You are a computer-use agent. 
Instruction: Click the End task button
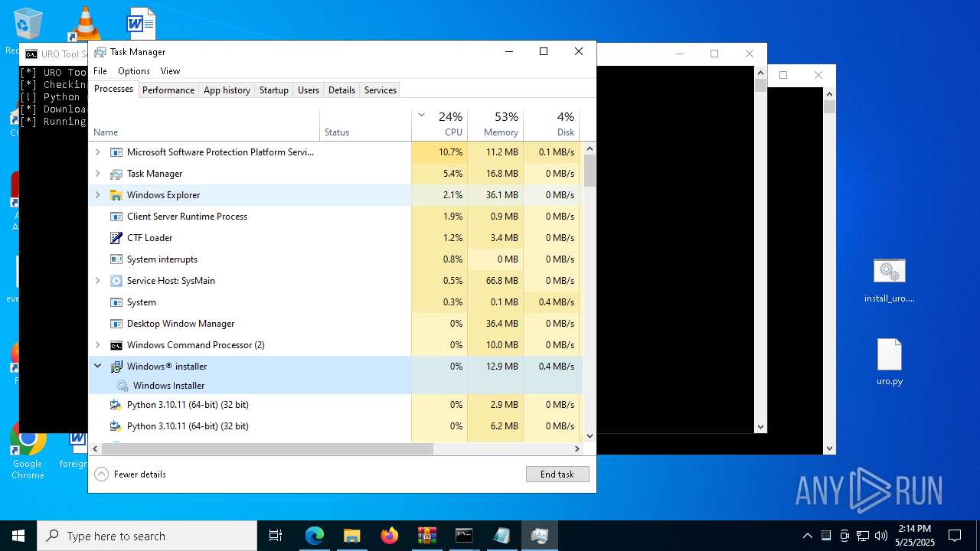[557, 474]
